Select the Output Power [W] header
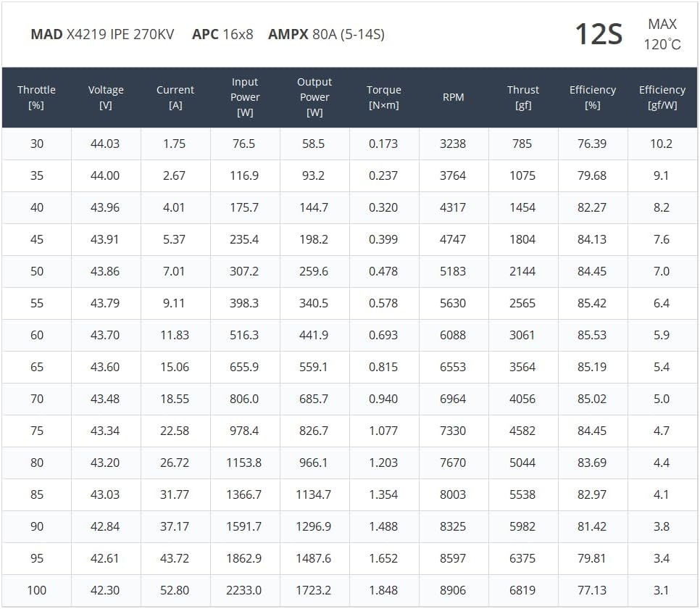Image resolution: width=700 pixels, height=609 pixels. [x=314, y=97]
